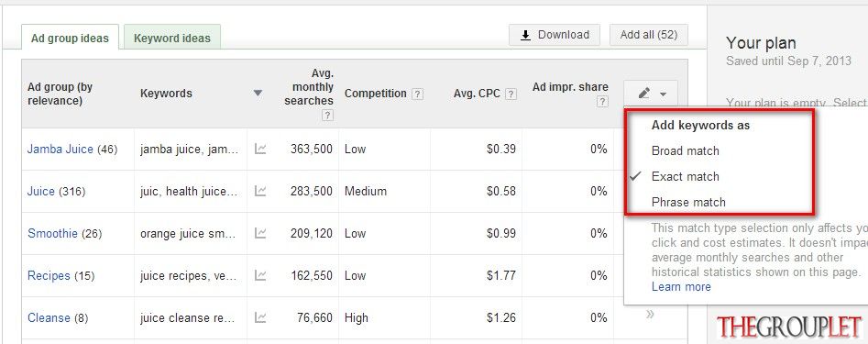Click the Ad impr. share header
868x344 pixels.
pyautogui.click(x=570, y=87)
